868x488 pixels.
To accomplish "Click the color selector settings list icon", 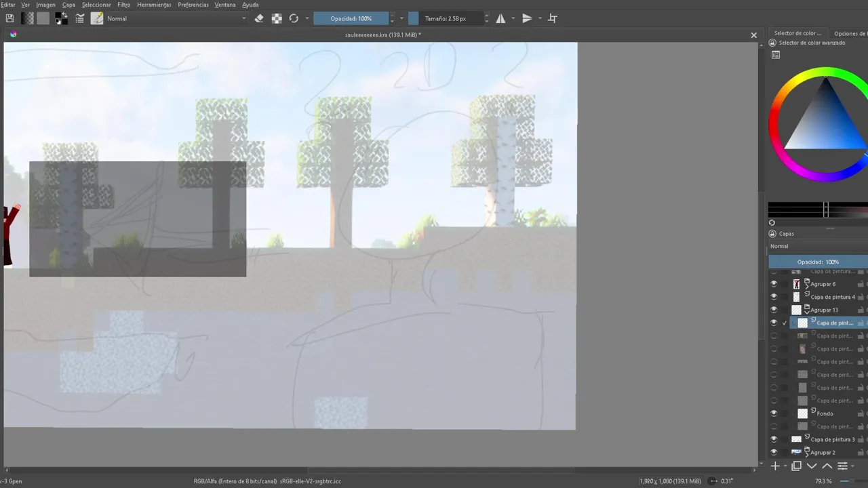I will [776, 55].
